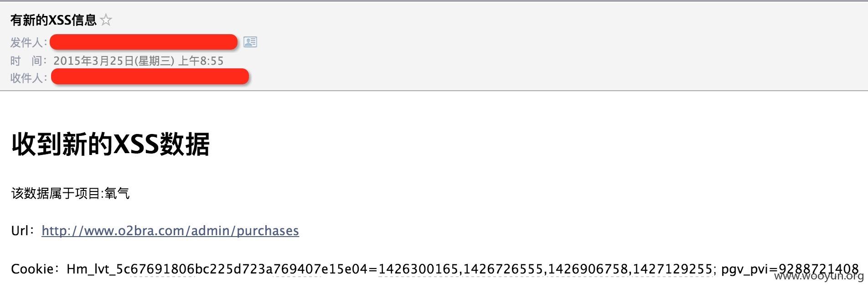Click the www.wooyun.org watermark

[x=819, y=276]
